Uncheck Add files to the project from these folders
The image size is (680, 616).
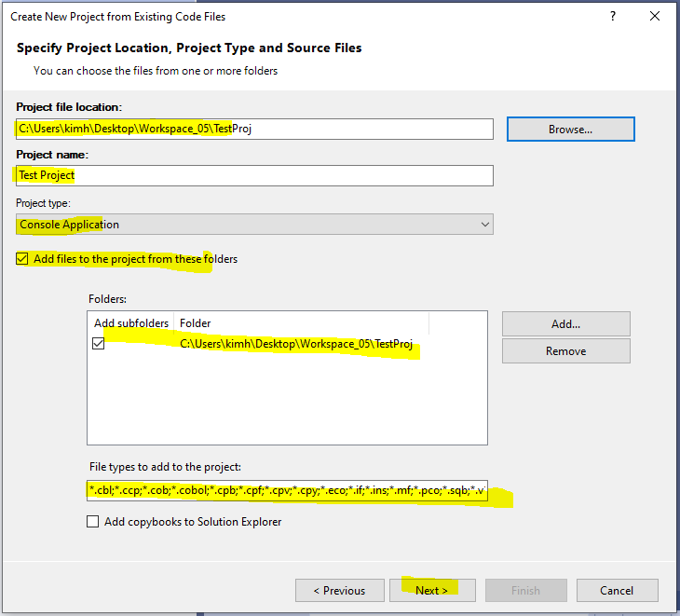22,259
